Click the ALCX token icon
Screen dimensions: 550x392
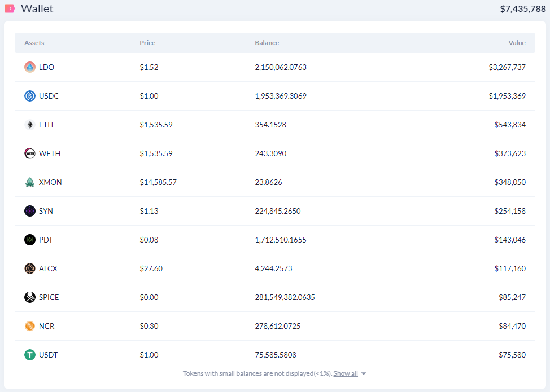point(30,268)
